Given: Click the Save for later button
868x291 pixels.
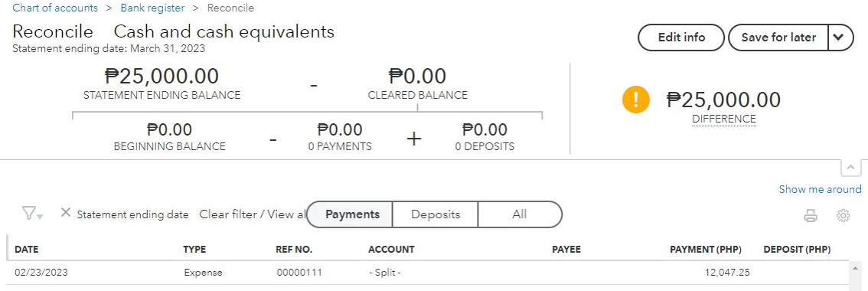Looking at the screenshot, I should click(x=778, y=38).
